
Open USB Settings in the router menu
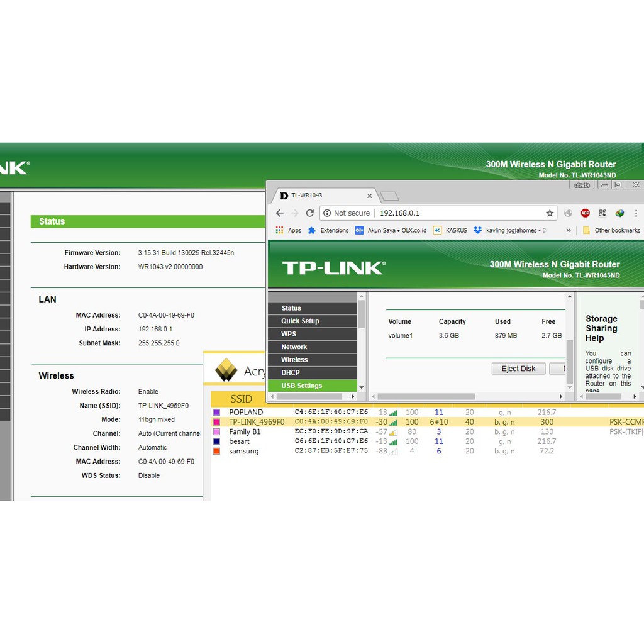313,386
